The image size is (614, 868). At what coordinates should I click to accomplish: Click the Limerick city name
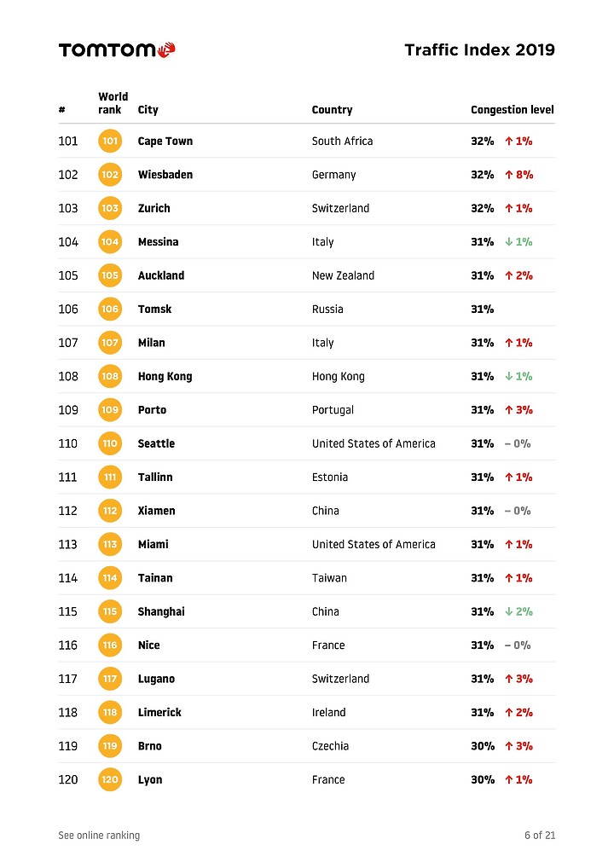159,713
